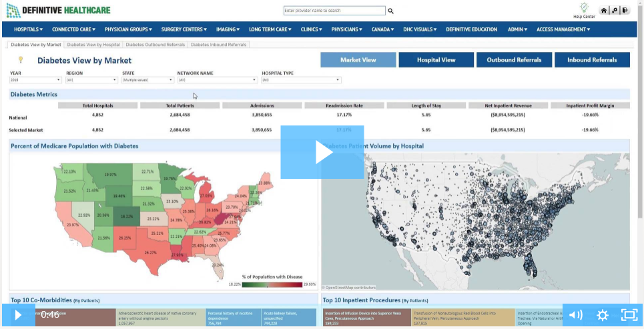Open the LONG TERM CARE menu
The height and width of the screenshot is (329, 644).
coord(270,29)
